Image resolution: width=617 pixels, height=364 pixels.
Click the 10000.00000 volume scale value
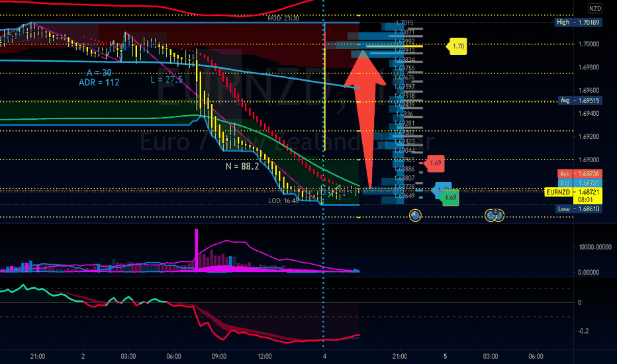coord(594,247)
